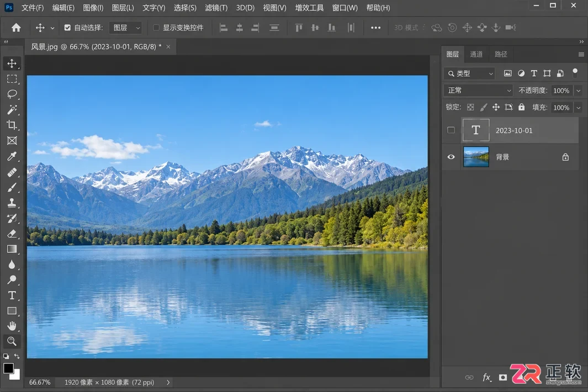Activate the Magic Wand tool

pos(12,109)
